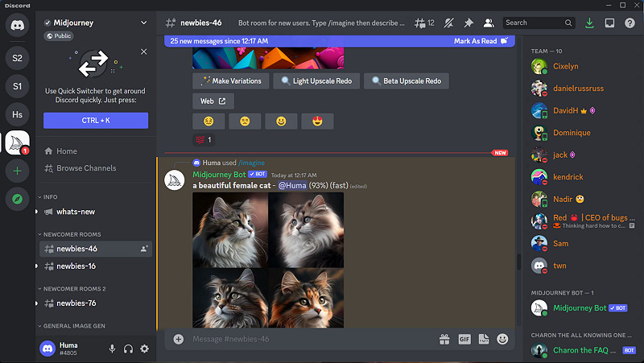This screenshot has height=363, width=644.
Task: React with the tired face emoji button
Action: [x=208, y=122]
